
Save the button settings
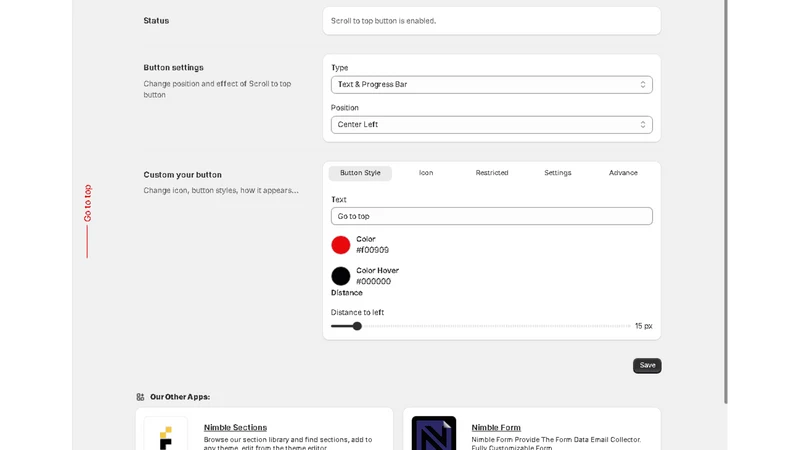[647, 365]
